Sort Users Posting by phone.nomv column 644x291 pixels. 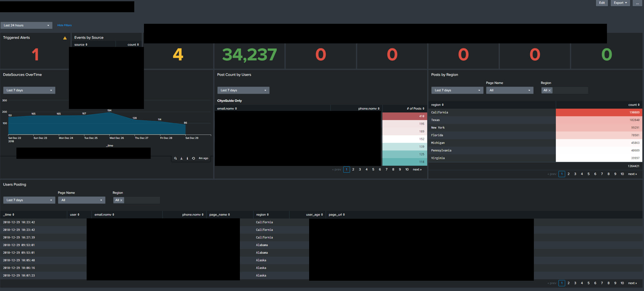(193, 215)
